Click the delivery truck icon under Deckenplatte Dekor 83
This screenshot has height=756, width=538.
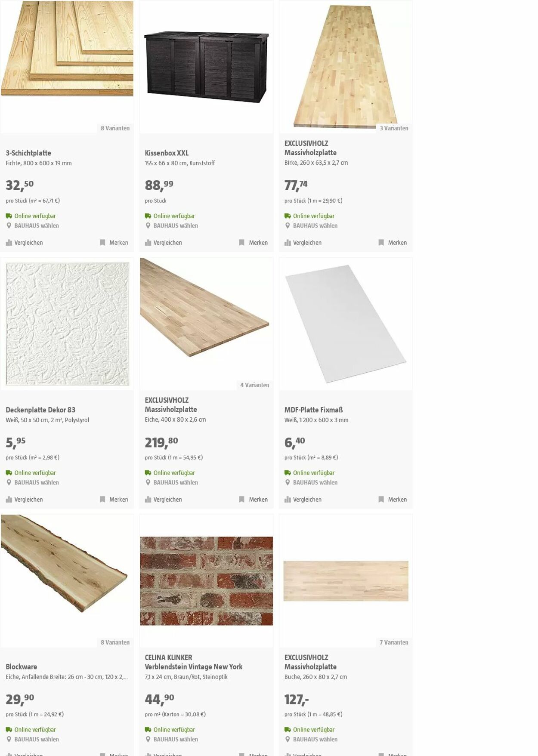point(9,473)
